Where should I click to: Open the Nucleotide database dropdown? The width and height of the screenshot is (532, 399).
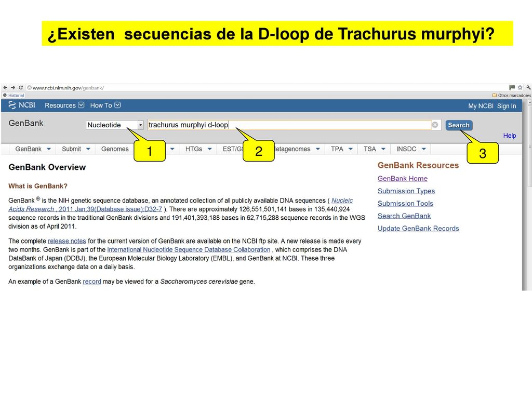[115, 125]
